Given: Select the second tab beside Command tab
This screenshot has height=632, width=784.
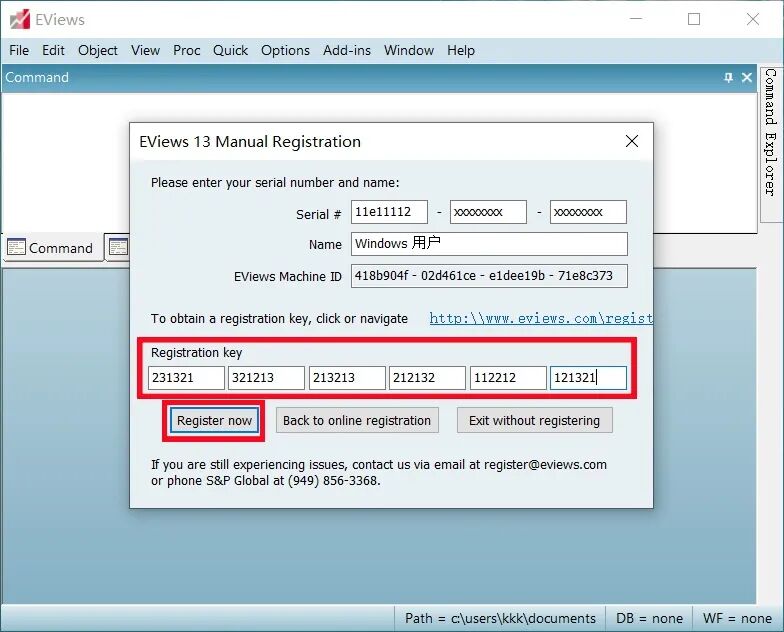Looking at the screenshot, I should (x=118, y=247).
